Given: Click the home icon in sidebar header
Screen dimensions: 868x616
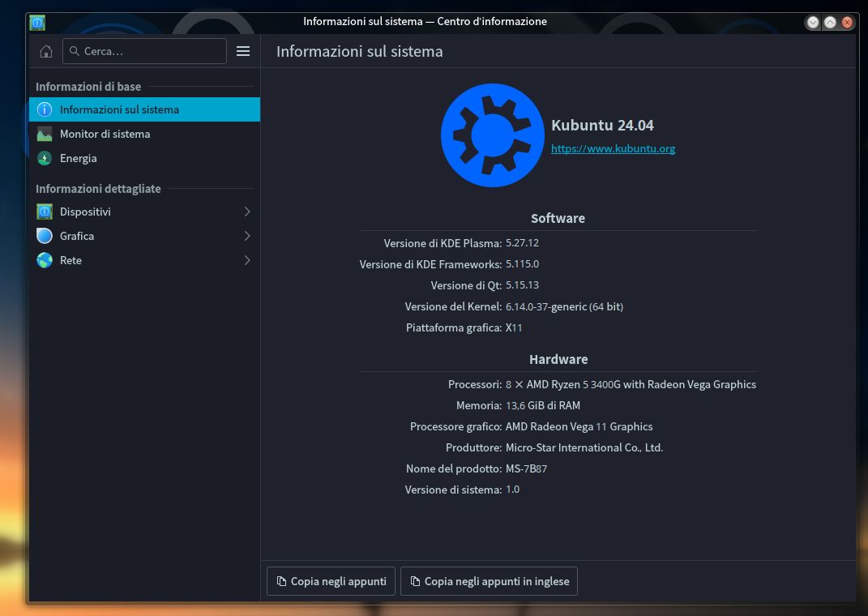Looking at the screenshot, I should 46,51.
